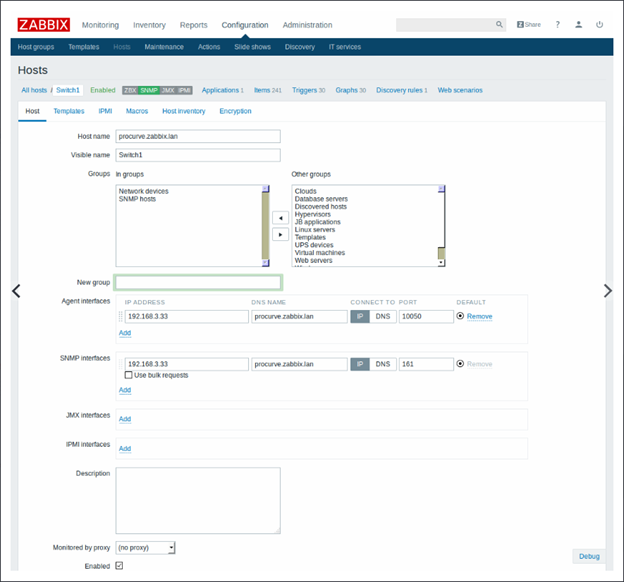Go to previous page with left chevron

[x=16, y=291]
